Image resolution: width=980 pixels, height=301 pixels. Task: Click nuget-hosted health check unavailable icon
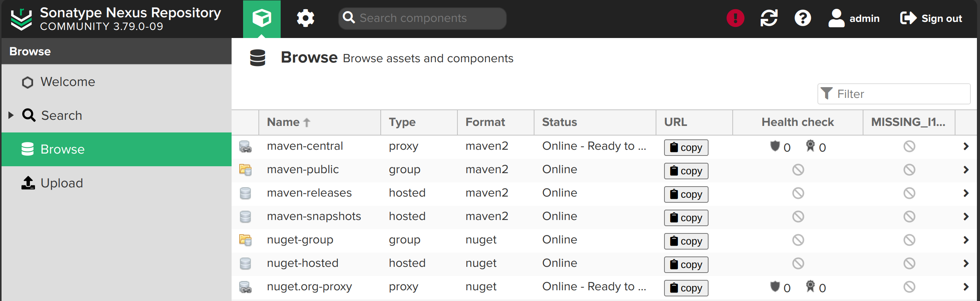click(x=798, y=263)
